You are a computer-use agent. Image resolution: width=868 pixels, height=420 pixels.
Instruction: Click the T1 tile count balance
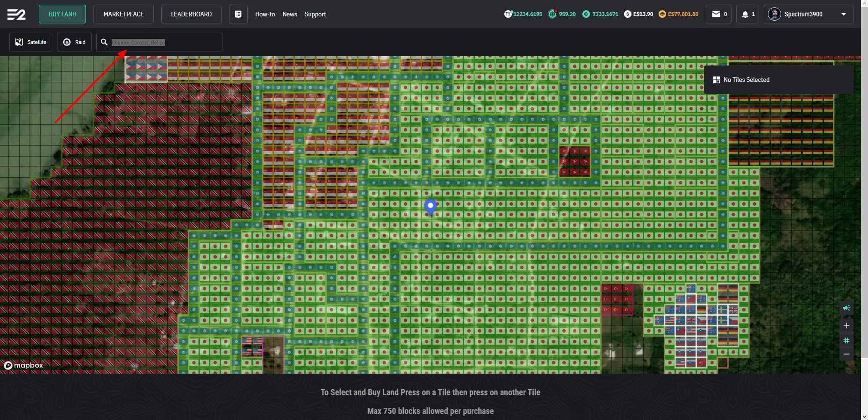click(523, 14)
